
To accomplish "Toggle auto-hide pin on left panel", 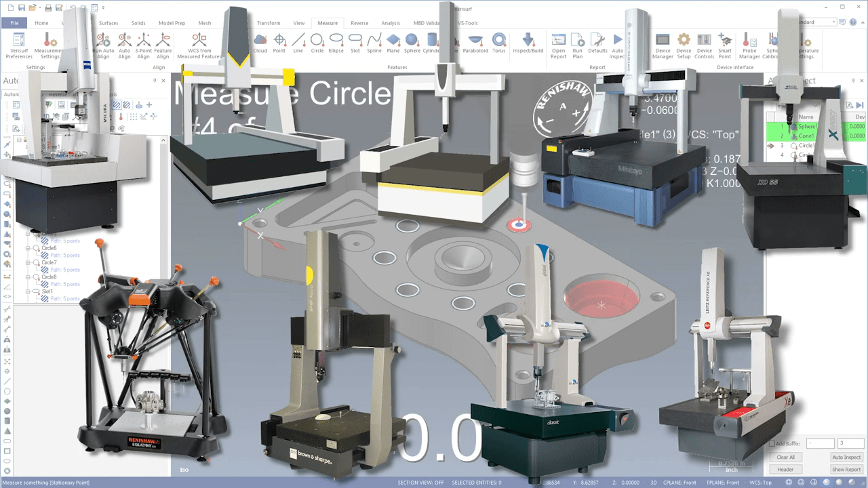I will tap(154, 81).
